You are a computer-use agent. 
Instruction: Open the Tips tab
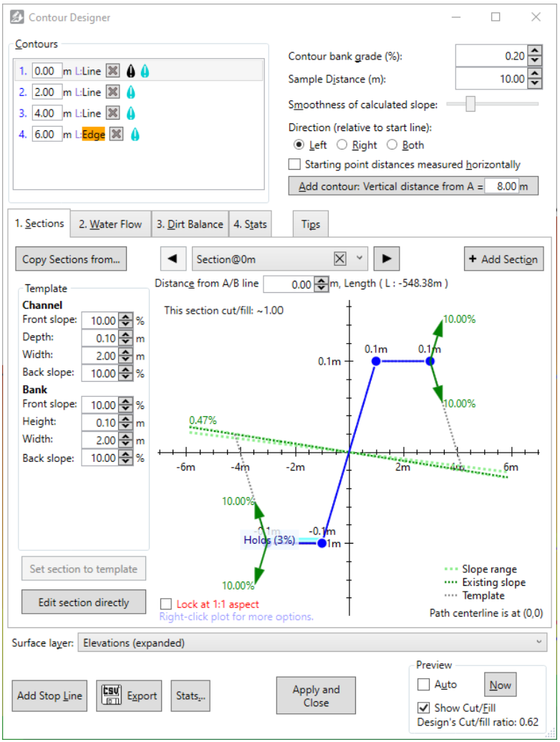(x=311, y=224)
